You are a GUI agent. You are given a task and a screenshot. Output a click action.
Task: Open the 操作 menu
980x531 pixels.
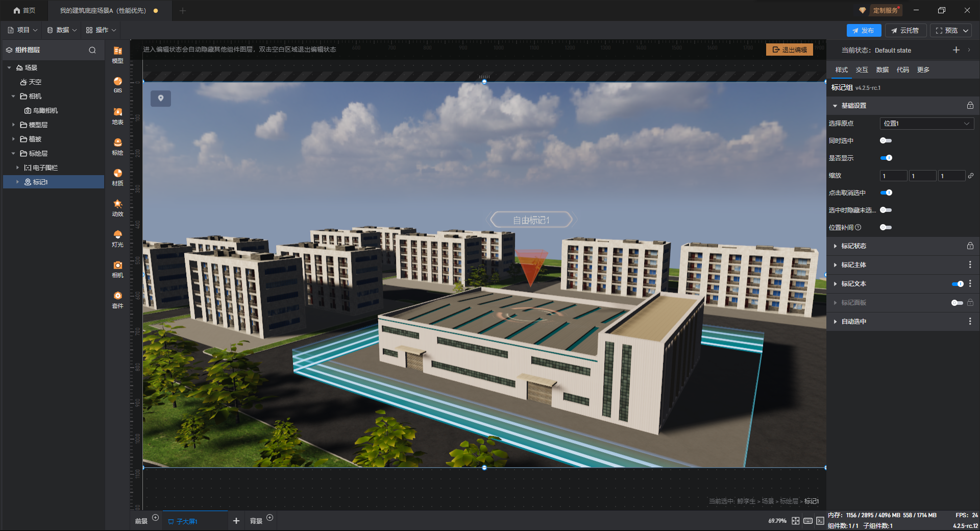point(101,30)
